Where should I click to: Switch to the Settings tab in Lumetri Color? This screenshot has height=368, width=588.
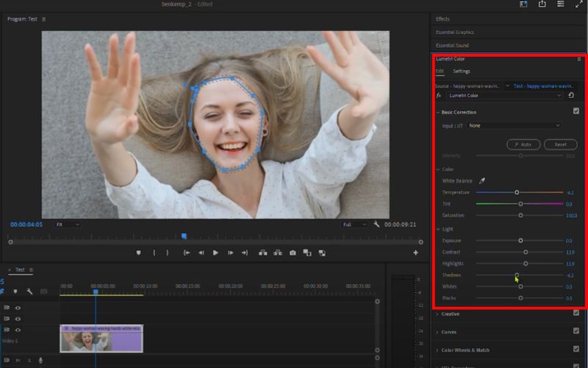coord(462,71)
